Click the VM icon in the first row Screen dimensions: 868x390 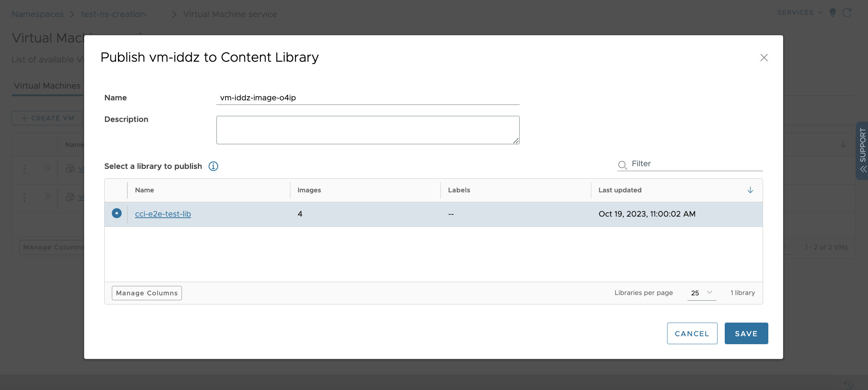[x=70, y=168]
